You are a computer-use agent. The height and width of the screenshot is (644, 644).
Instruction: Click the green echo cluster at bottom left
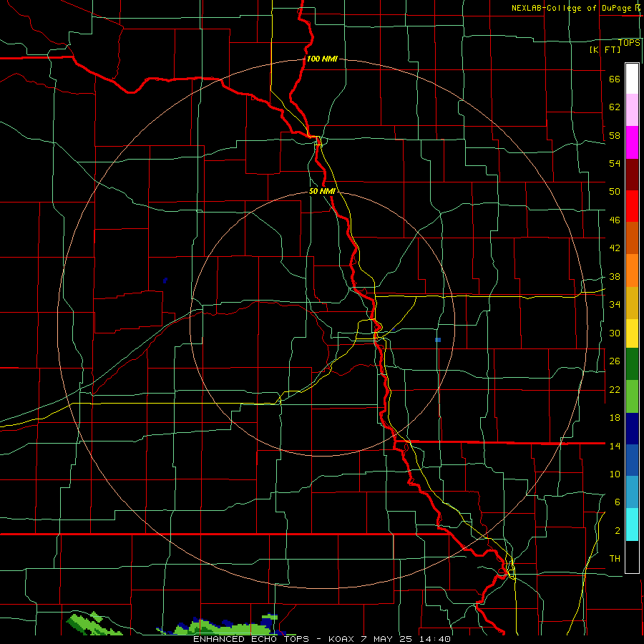94,624
